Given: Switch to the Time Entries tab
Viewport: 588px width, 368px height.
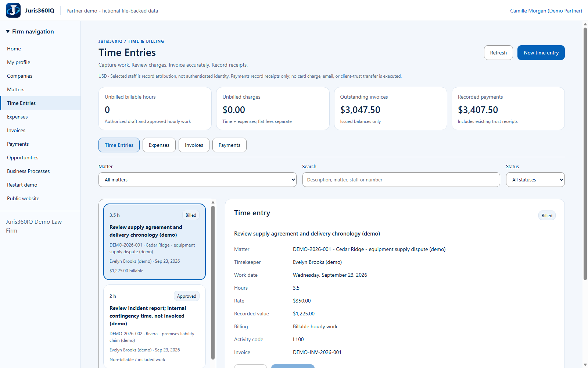Looking at the screenshot, I should pyautogui.click(x=119, y=145).
